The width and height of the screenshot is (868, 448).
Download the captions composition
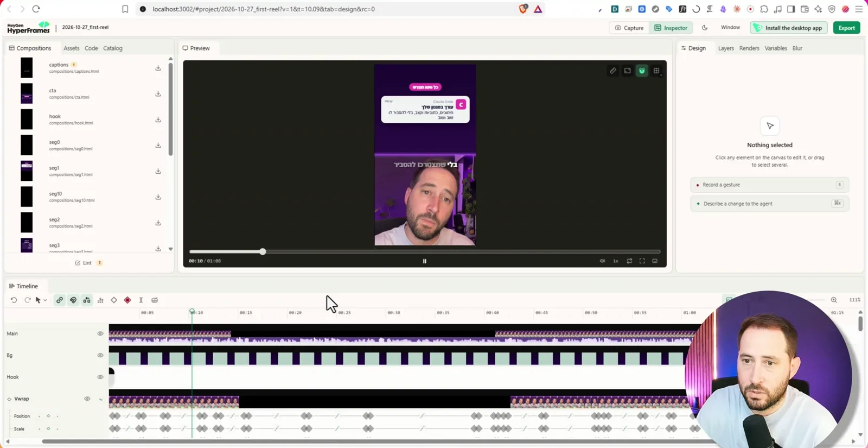[x=158, y=68]
